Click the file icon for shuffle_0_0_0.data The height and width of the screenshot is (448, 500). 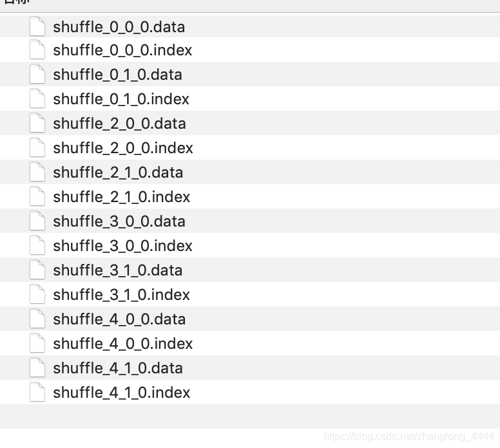click(37, 26)
